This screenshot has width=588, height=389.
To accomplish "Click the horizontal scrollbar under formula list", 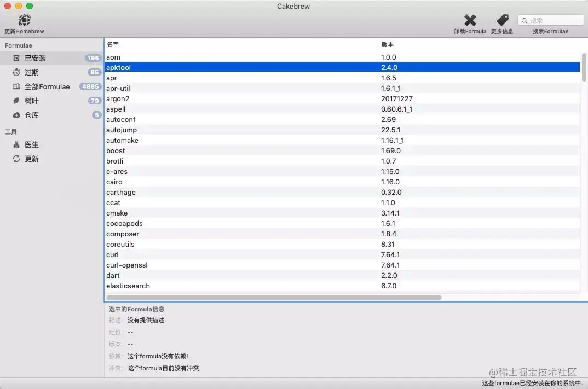I will (274, 298).
